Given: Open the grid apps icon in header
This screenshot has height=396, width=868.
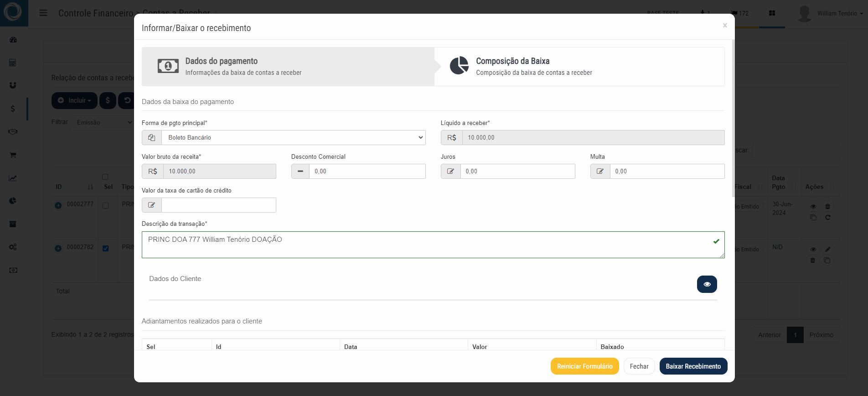Looking at the screenshot, I should pos(772,13).
